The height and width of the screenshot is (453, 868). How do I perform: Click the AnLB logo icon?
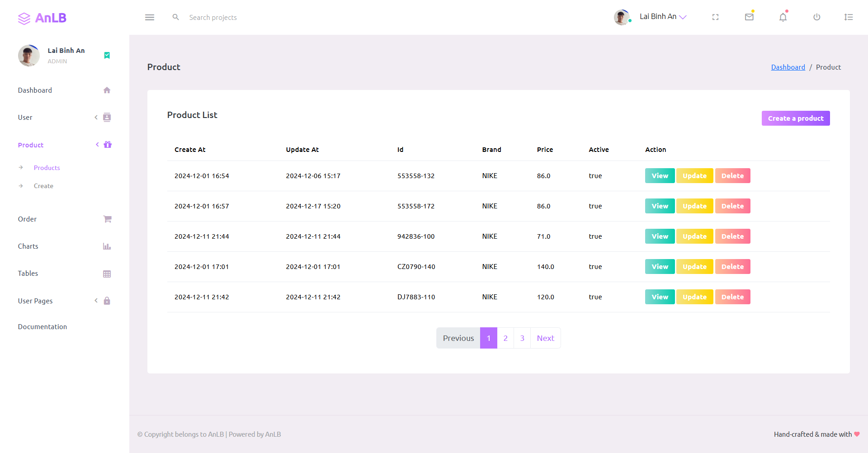pyautogui.click(x=24, y=18)
